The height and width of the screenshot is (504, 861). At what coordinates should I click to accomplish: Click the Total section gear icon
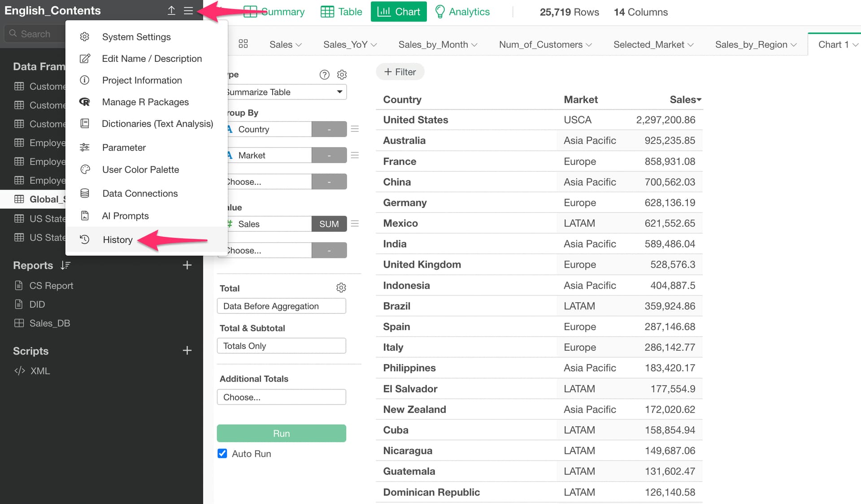pos(341,288)
